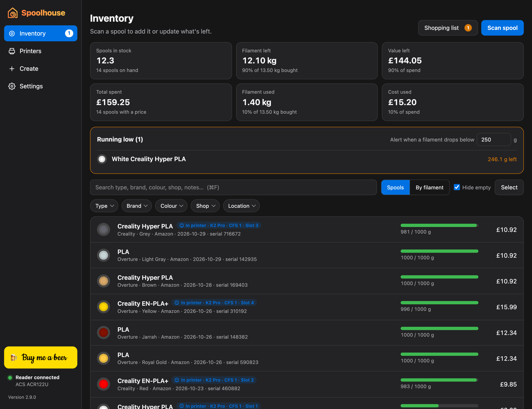Click the red Creality EN-PLA+ swatch
The width and height of the screenshot is (532, 409).
click(x=104, y=384)
